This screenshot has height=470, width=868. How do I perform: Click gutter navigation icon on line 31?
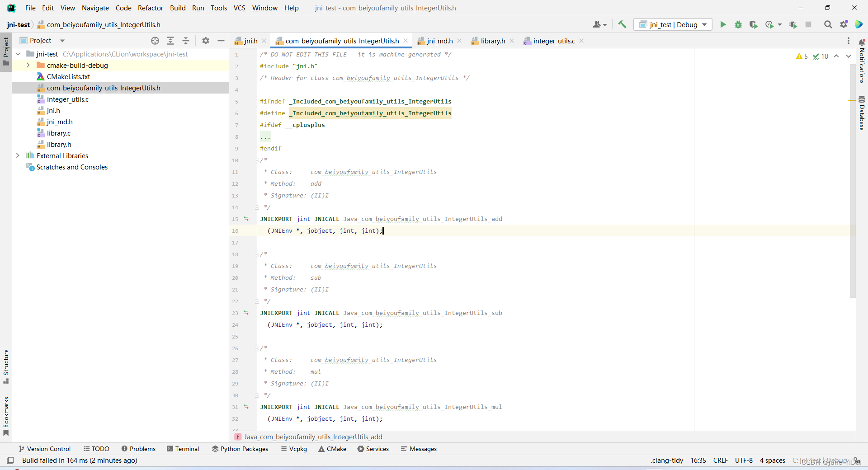(x=246, y=407)
